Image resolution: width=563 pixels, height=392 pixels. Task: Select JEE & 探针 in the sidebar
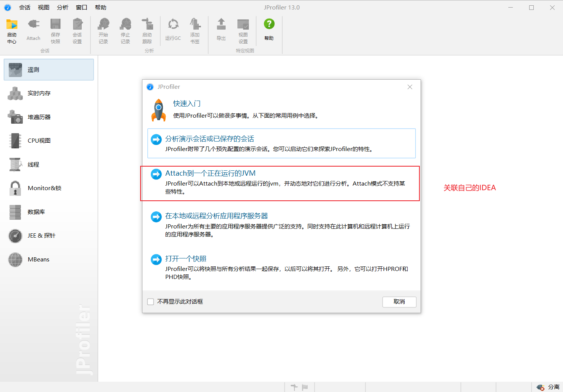49,236
